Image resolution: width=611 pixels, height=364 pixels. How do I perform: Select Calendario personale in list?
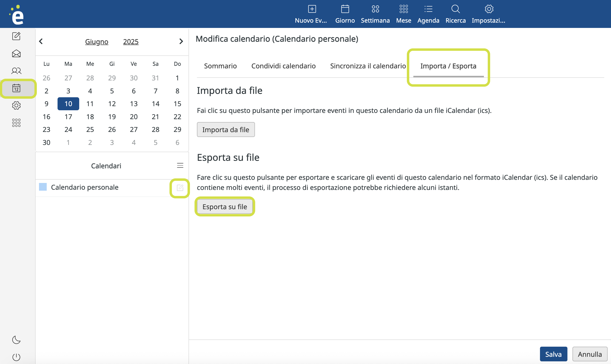pos(85,187)
